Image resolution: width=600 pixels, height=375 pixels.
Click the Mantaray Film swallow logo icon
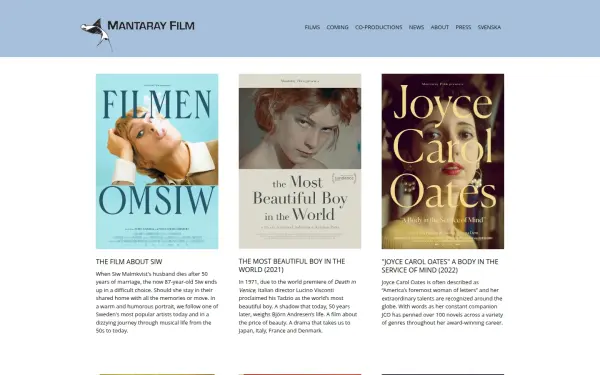click(x=97, y=34)
